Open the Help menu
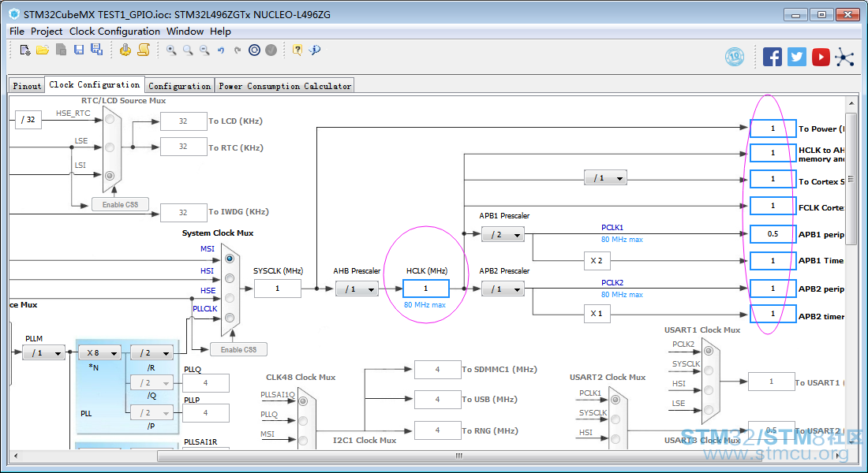The height and width of the screenshot is (473, 868). pos(220,32)
